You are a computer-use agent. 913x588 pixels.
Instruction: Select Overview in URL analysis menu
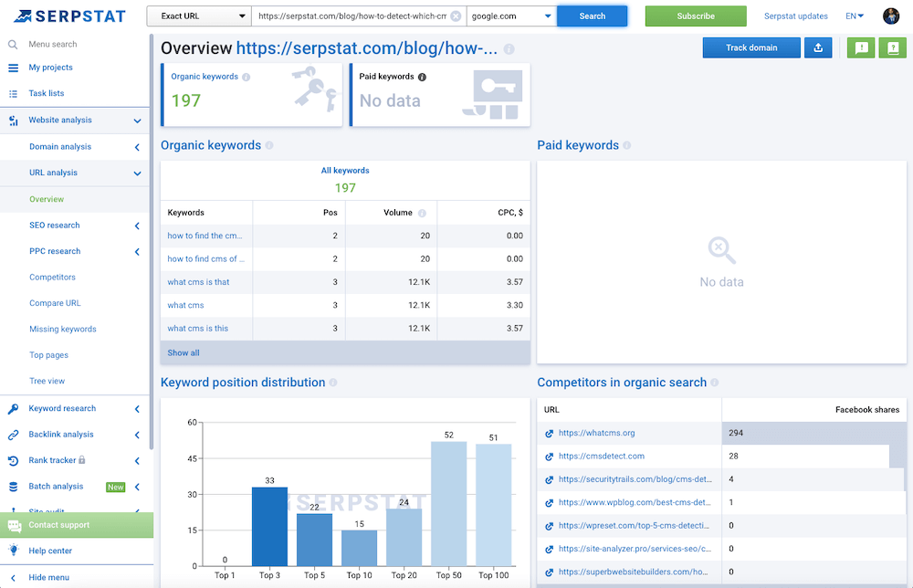(x=47, y=199)
